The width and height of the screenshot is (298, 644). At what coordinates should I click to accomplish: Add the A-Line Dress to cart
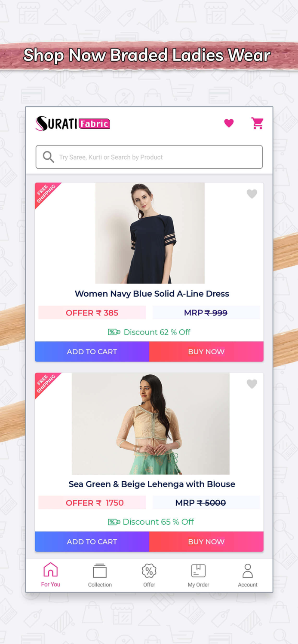click(92, 352)
